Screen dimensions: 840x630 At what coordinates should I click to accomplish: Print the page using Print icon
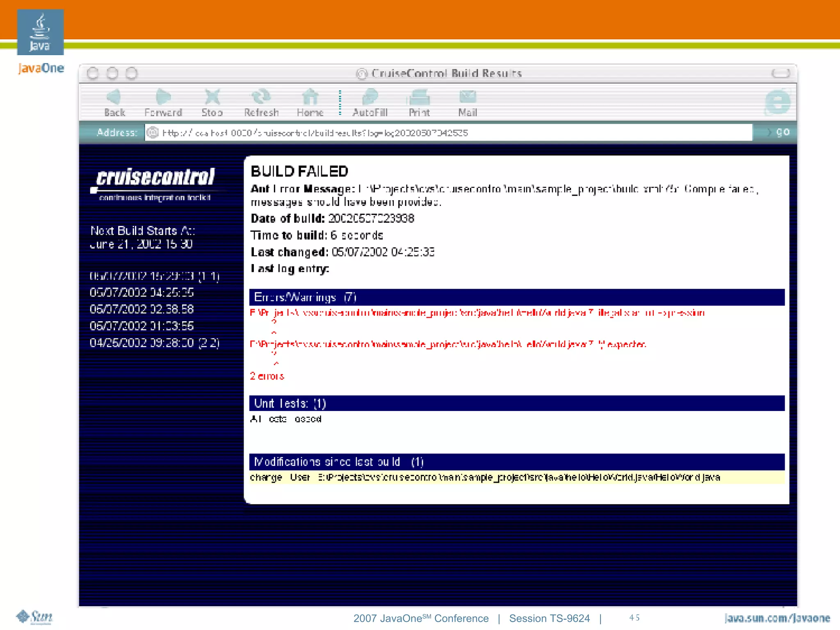419,97
